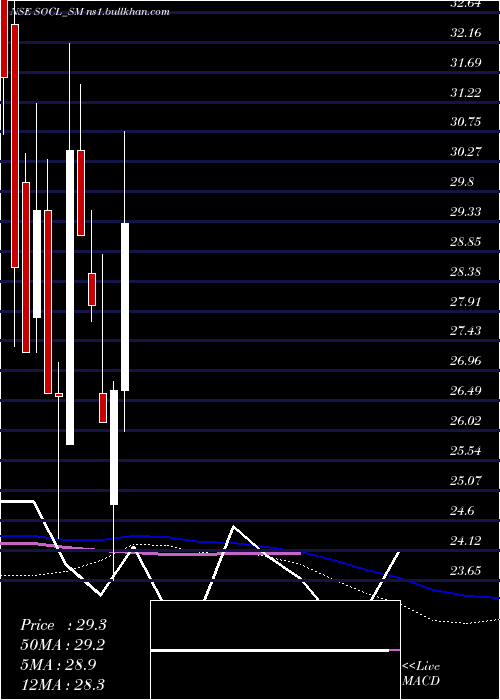500x700 pixels.
Task: Click the 30.27 price axis label
Action: click(x=466, y=152)
